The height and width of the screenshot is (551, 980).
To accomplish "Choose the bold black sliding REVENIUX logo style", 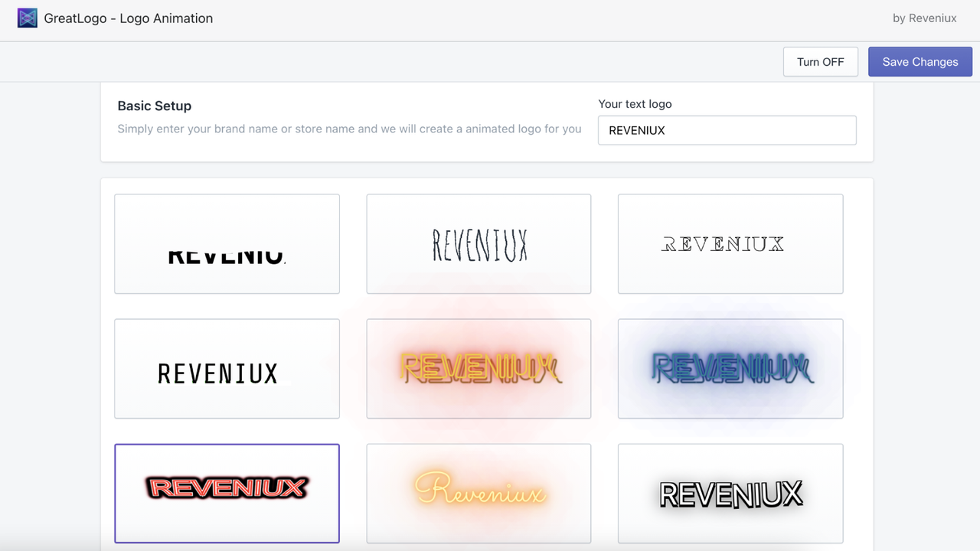I will [x=227, y=244].
